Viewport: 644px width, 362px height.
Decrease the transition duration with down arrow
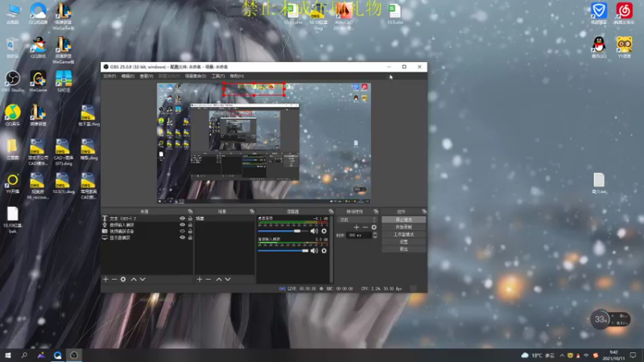click(374, 237)
